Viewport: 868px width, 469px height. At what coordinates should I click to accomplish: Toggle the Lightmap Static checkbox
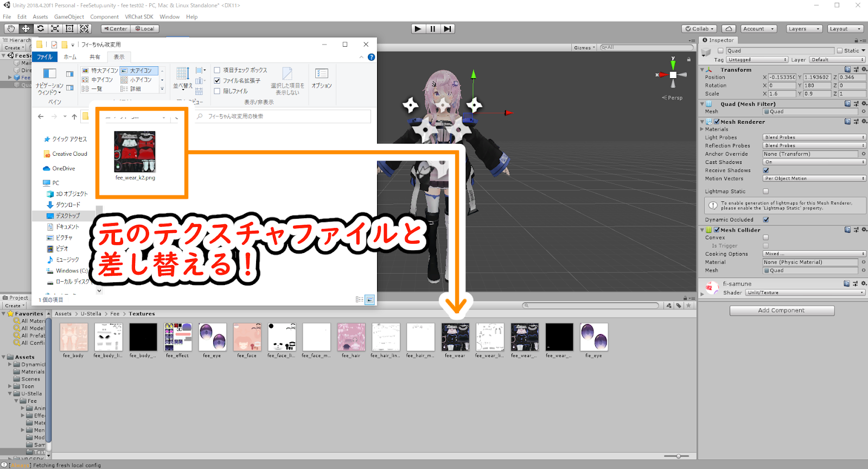[766, 191]
